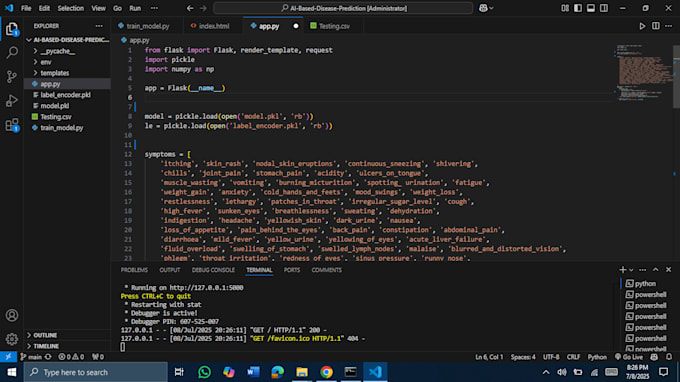Open Google Chrome from the taskbar
Viewport: 680px width, 382px height.
[x=326, y=372]
